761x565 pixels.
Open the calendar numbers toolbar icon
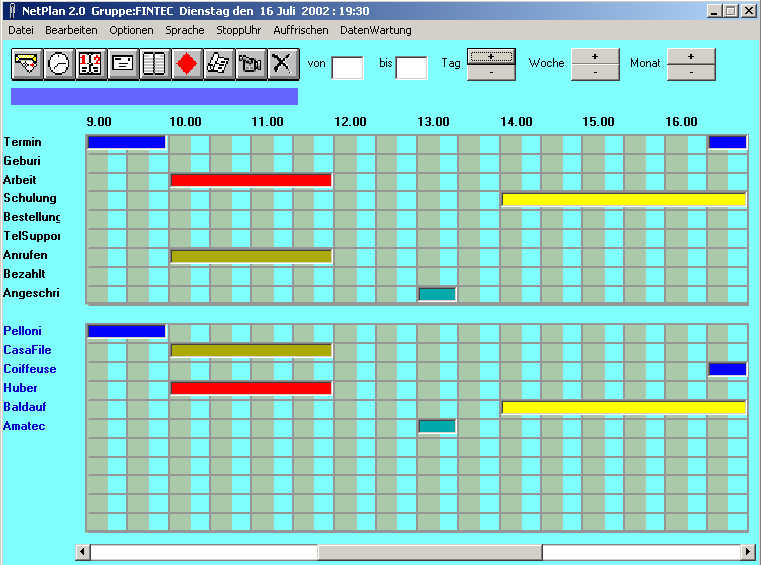click(91, 64)
